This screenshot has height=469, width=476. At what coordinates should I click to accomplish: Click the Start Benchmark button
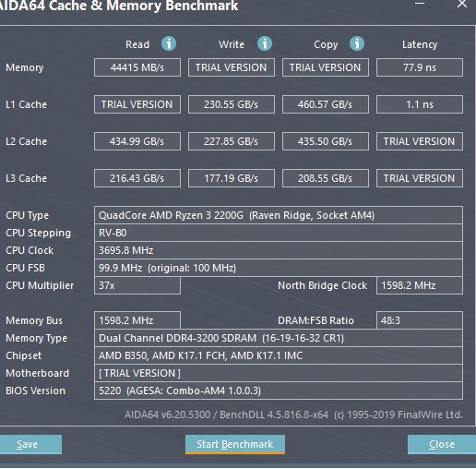tap(235, 444)
